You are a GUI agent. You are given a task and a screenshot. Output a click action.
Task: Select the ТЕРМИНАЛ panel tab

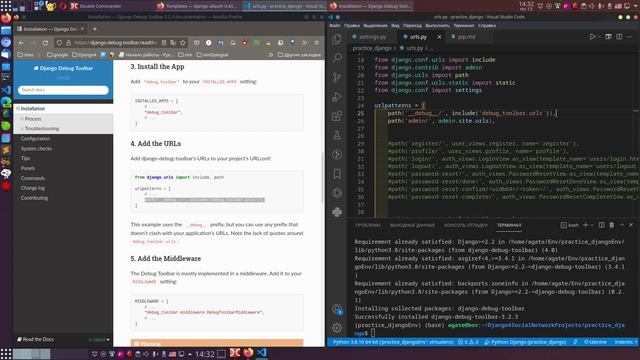[x=509, y=225]
